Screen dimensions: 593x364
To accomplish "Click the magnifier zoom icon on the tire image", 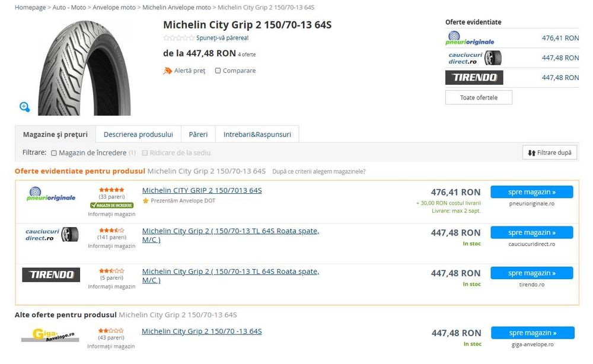I will tap(25, 107).
